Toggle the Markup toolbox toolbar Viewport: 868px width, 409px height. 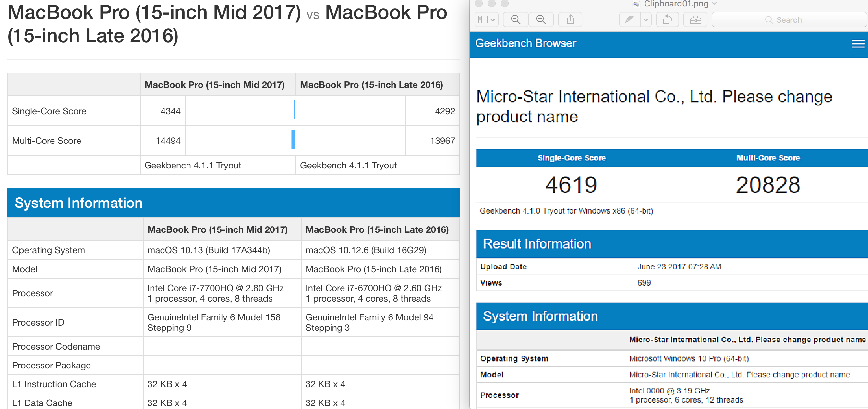click(x=695, y=19)
